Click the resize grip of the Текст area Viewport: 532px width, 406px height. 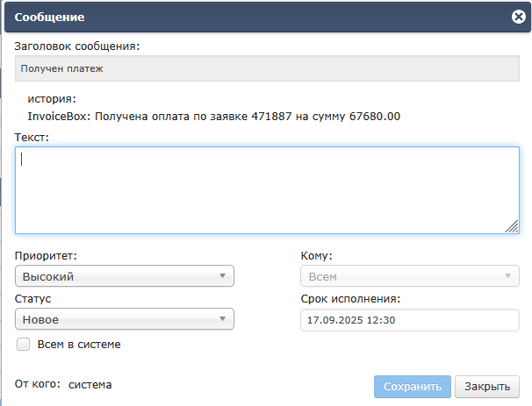(512, 226)
